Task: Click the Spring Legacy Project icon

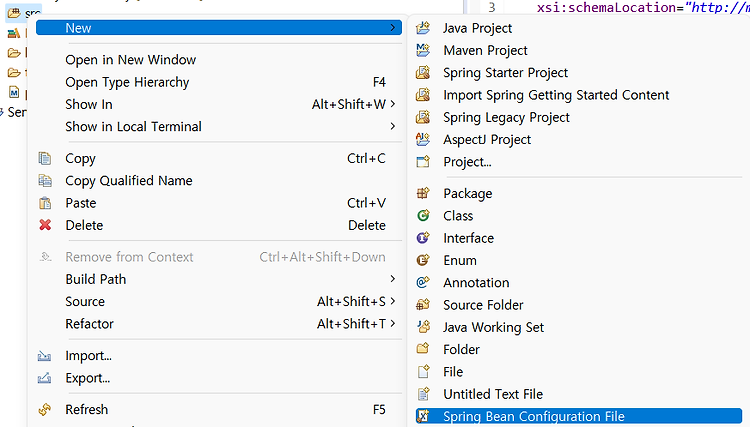Action: coord(423,117)
